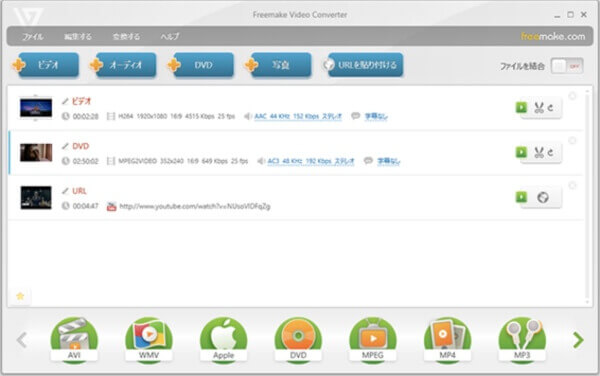Viewport: 600px width, 376px height.
Task: Choose the WMV output format
Action: [x=149, y=340]
